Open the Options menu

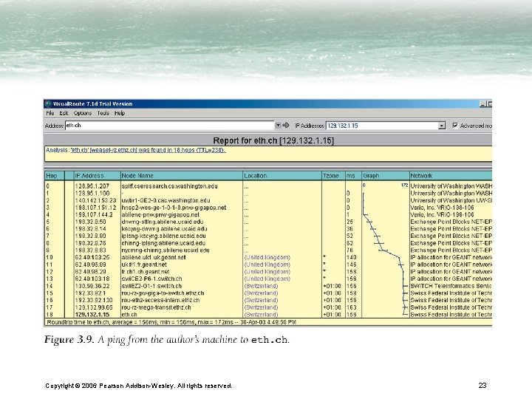[x=83, y=113]
